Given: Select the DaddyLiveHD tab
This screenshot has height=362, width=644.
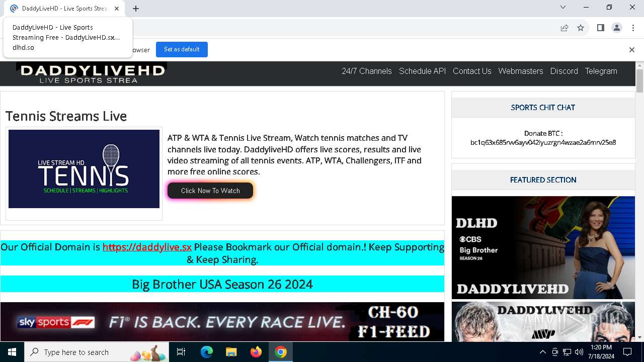Looking at the screenshot, I should click(65, 9).
